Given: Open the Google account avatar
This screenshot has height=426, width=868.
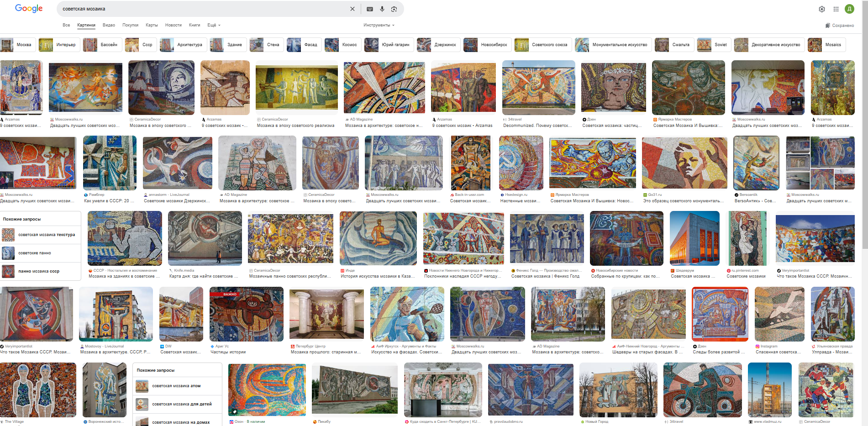Looking at the screenshot, I should tap(850, 9).
